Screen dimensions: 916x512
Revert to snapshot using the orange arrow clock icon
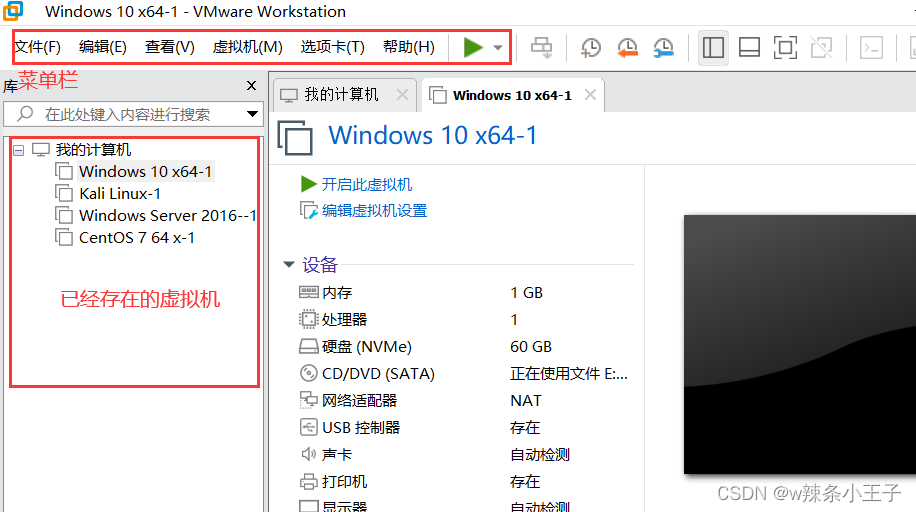pos(627,48)
